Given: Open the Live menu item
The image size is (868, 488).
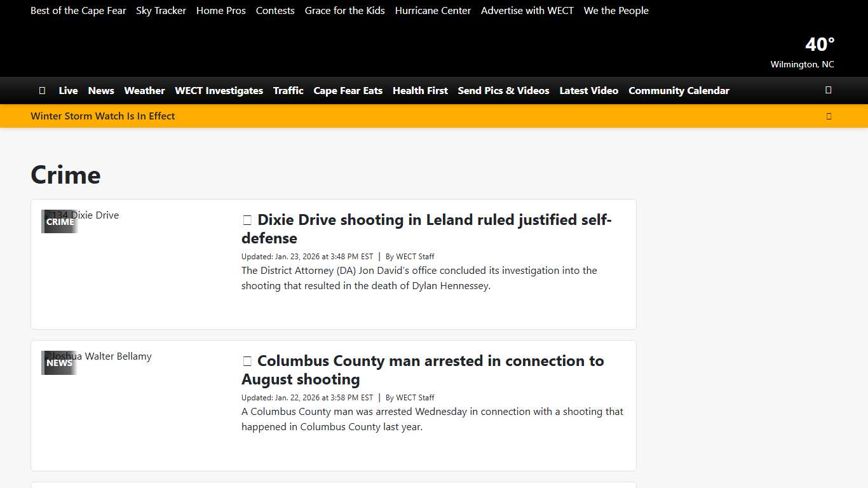Looking at the screenshot, I should tap(68, 91).
